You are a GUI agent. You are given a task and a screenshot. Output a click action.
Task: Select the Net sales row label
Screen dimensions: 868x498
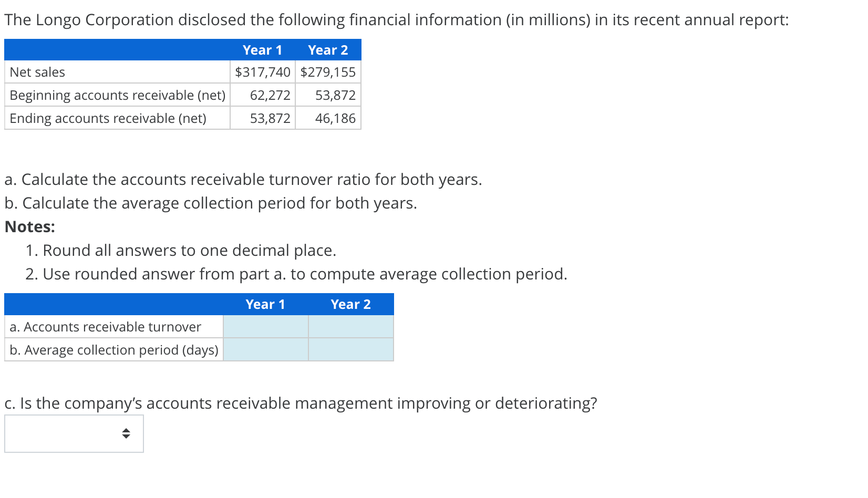pos(36,72)
